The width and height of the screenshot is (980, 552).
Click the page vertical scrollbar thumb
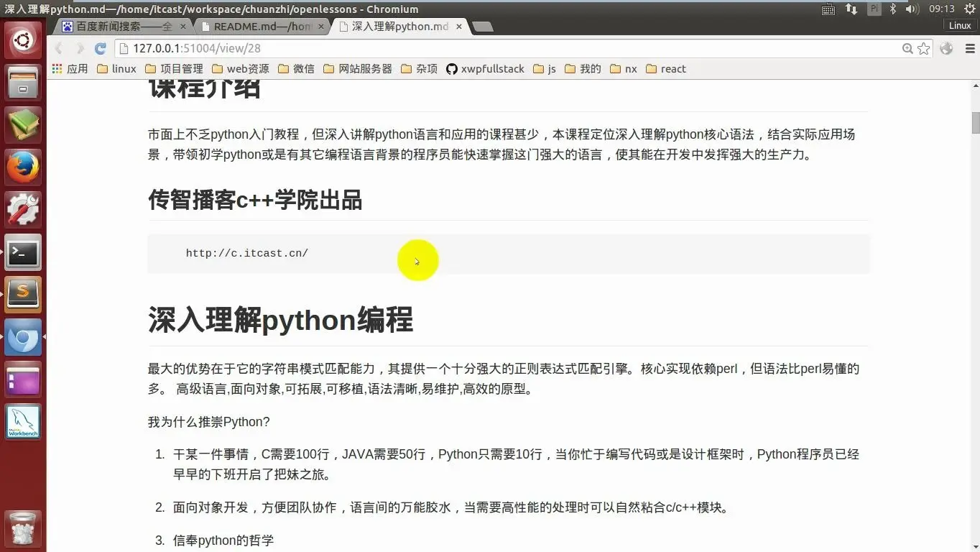[976, 123]
